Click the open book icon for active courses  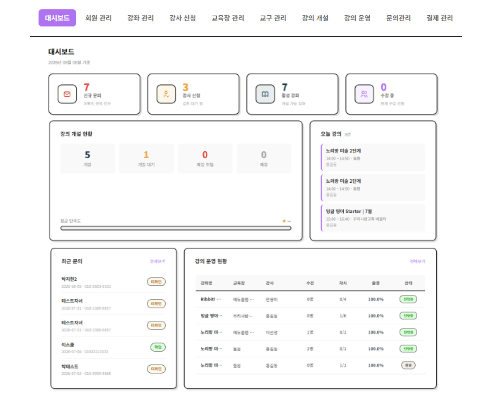pyautogui.click(x=265, y=94)
